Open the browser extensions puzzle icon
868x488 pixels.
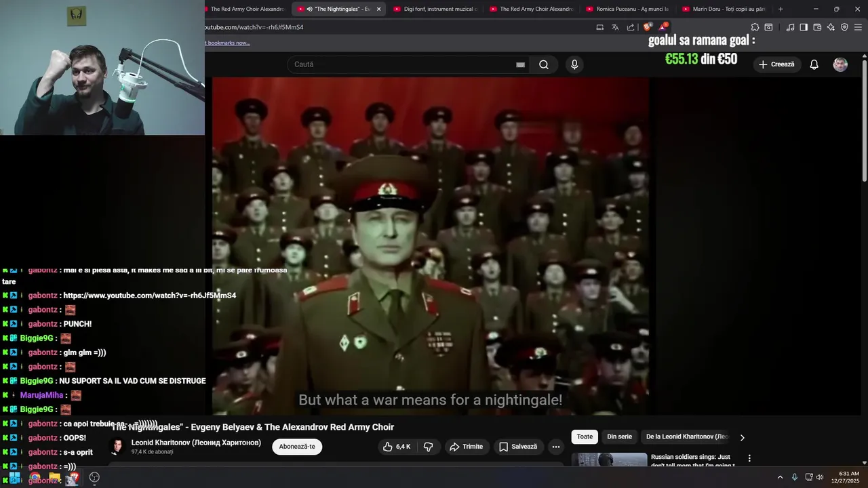click(x=755, y=27)
